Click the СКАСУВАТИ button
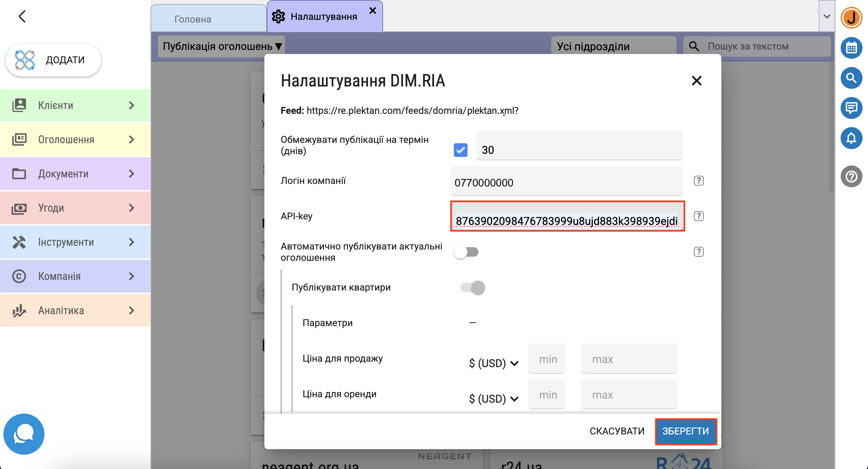 [x=617, y=431]
